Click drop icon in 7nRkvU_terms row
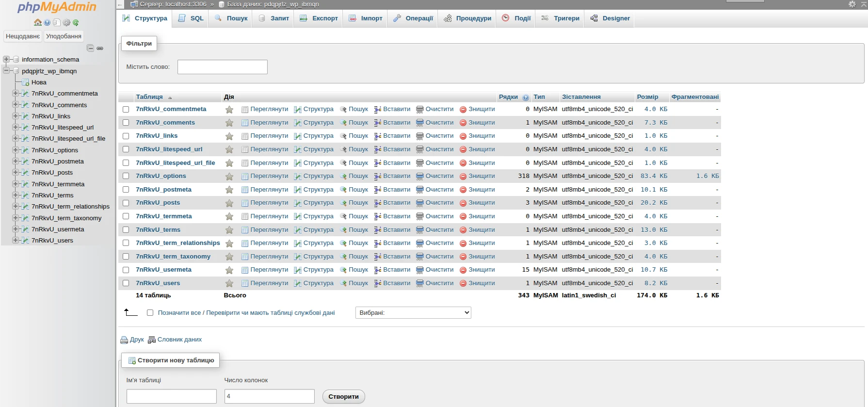 pos(463,230)
